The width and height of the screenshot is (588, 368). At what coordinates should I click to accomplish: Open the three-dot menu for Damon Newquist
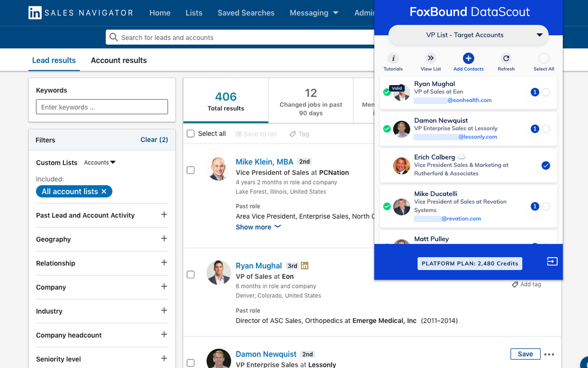click(x=549, y=354)
